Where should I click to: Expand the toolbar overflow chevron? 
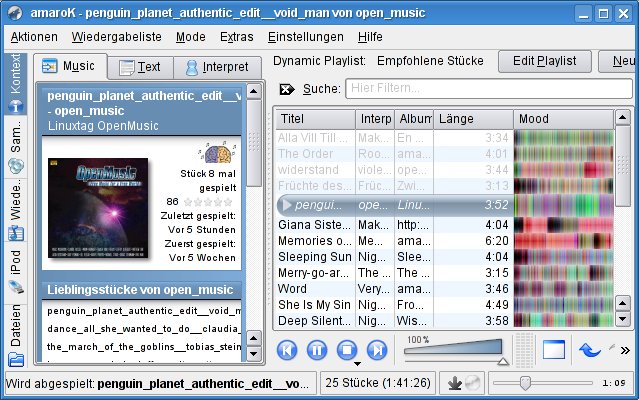tap(625, 350)
